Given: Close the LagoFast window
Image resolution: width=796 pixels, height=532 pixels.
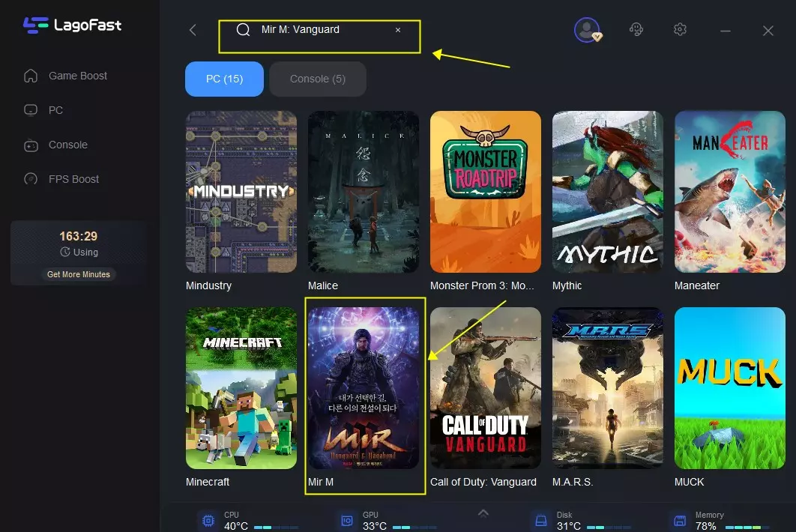Looking at the screenshot, I should tap(768, 31).
